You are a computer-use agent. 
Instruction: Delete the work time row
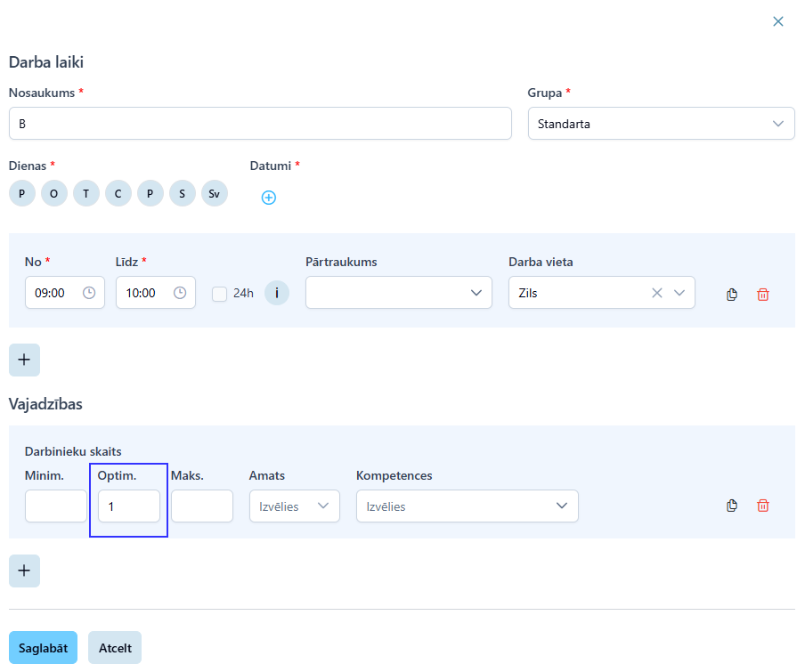pos(763,295)
